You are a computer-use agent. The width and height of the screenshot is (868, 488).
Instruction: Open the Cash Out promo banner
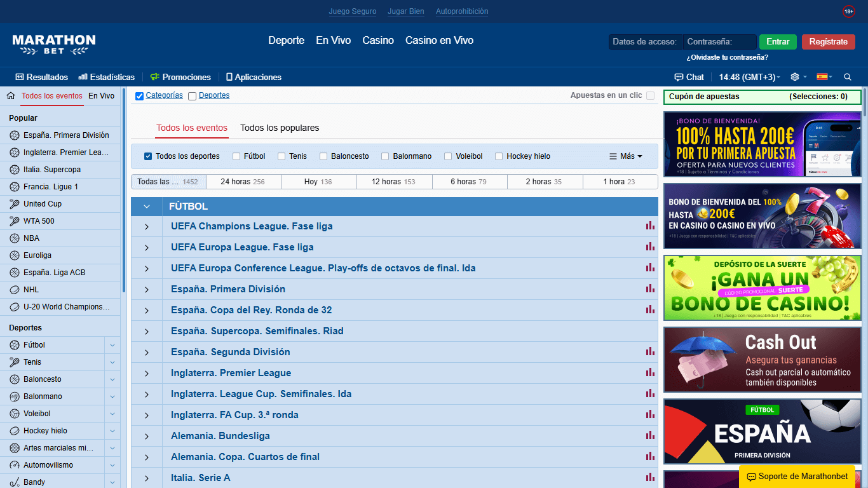pos(763,360)
